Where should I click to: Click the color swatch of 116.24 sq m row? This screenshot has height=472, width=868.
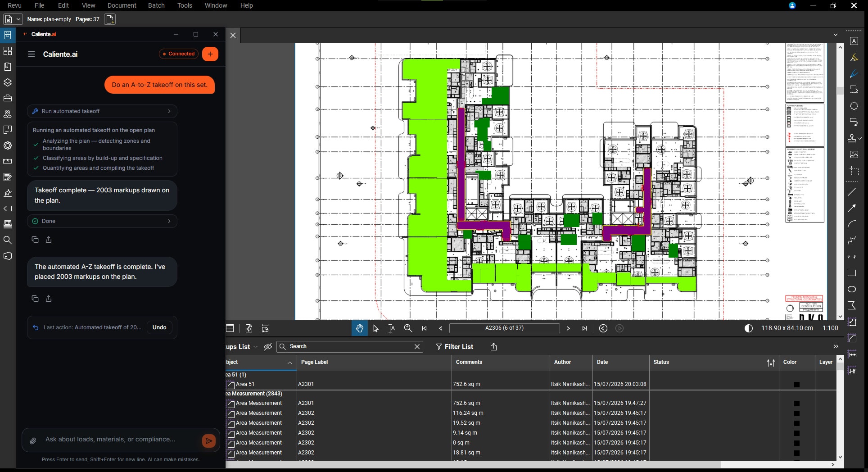point(797,413)
